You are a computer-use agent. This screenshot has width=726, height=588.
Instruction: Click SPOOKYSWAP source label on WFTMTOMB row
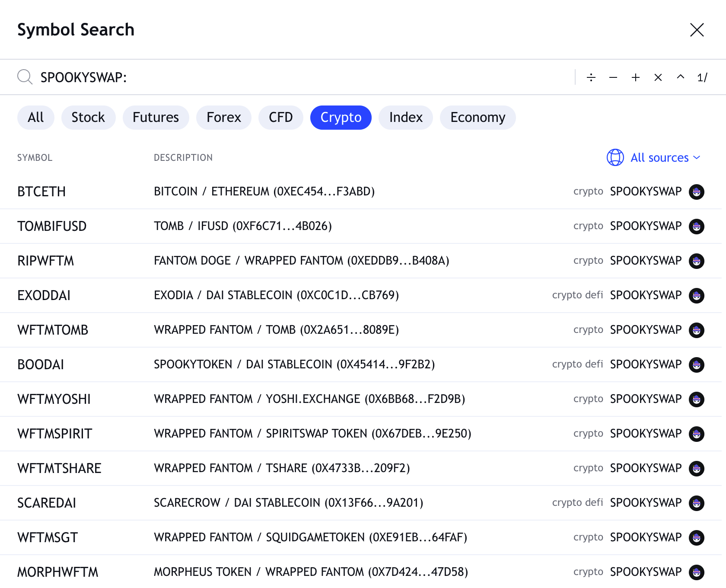coord(646,330)
